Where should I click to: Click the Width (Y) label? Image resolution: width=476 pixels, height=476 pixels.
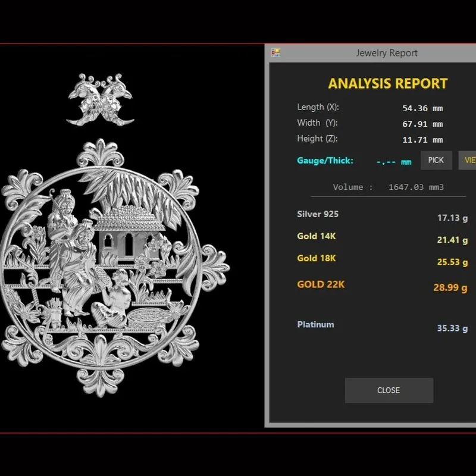[x=317, y=123]
